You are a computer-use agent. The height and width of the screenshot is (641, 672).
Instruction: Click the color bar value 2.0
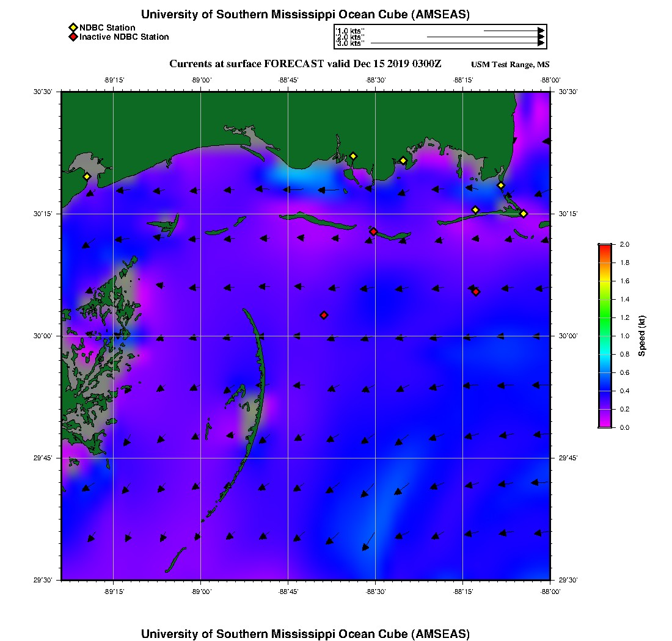pos(624,244)
